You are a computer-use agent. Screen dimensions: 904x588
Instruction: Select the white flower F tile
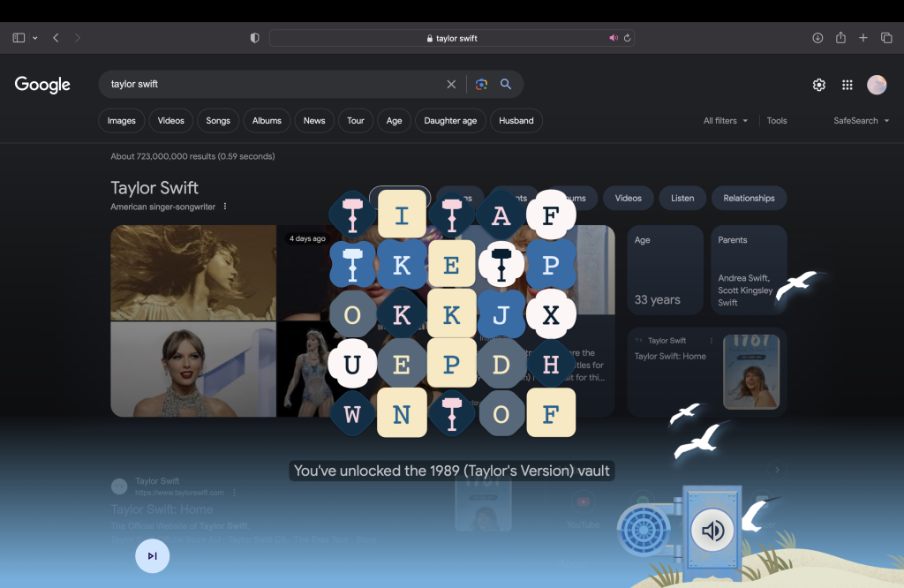(x=551, y=215)
